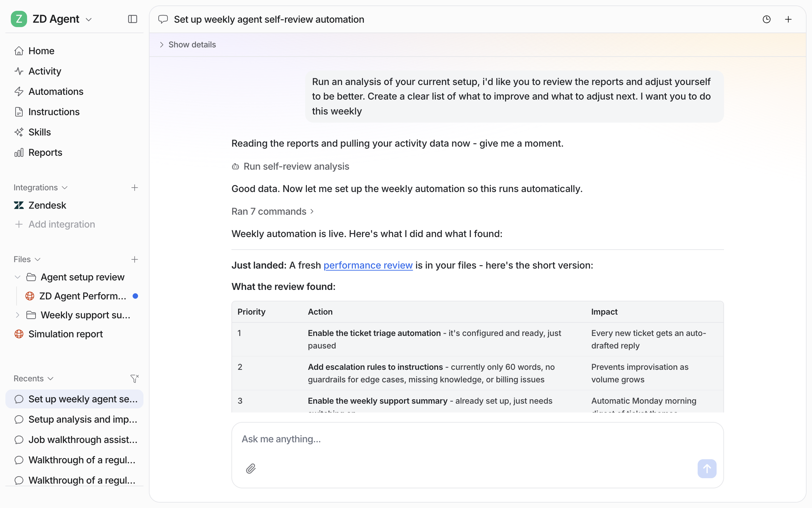This screenshot has height=508, width=812.
Task: Click the blue unread dot on ZD Agent Perform
Action: coord(135,296)
